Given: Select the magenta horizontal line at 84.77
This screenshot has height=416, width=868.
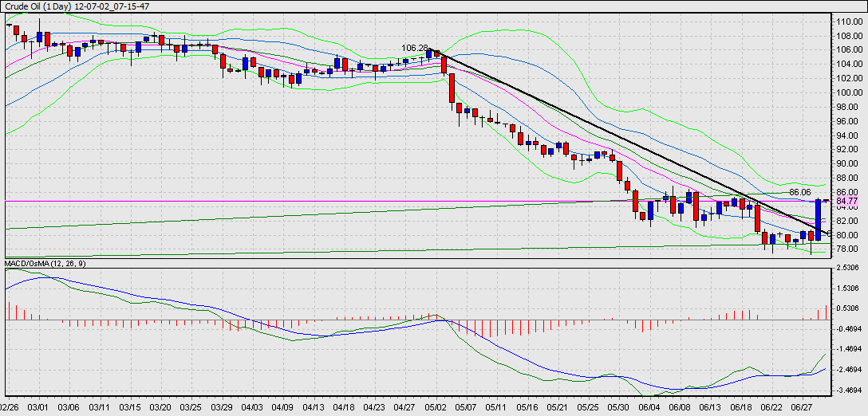Looking at the screenshot, I should [239, 202].
